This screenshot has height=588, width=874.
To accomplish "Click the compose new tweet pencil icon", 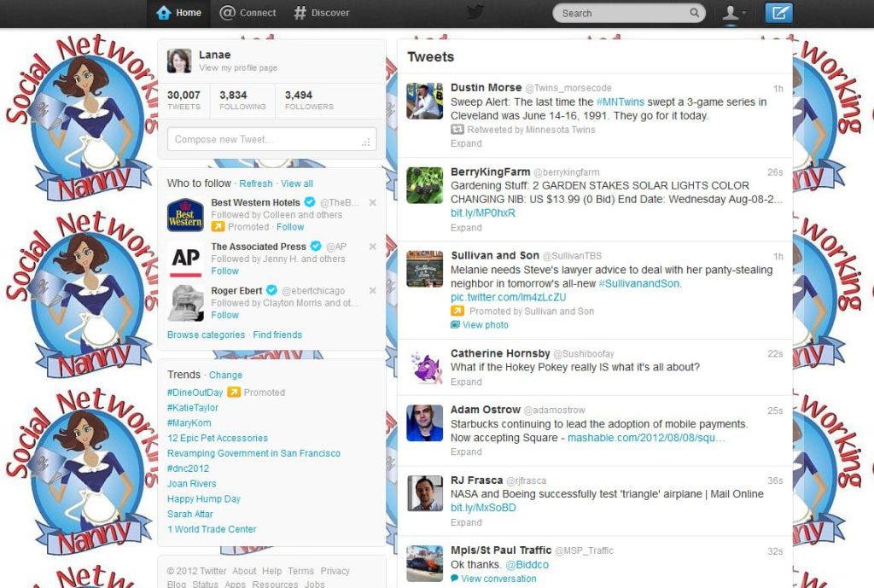I will (778, 13).
